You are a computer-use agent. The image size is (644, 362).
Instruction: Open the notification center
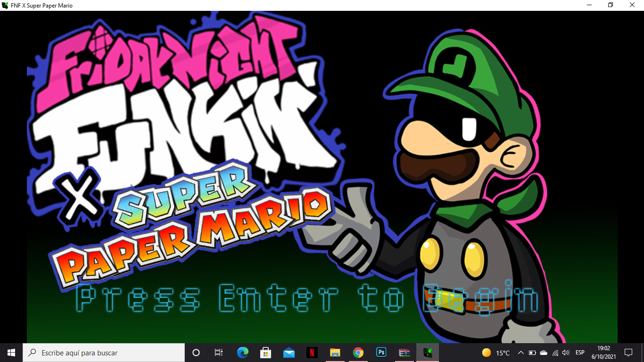pyautogui.click(x=629, y=352)
